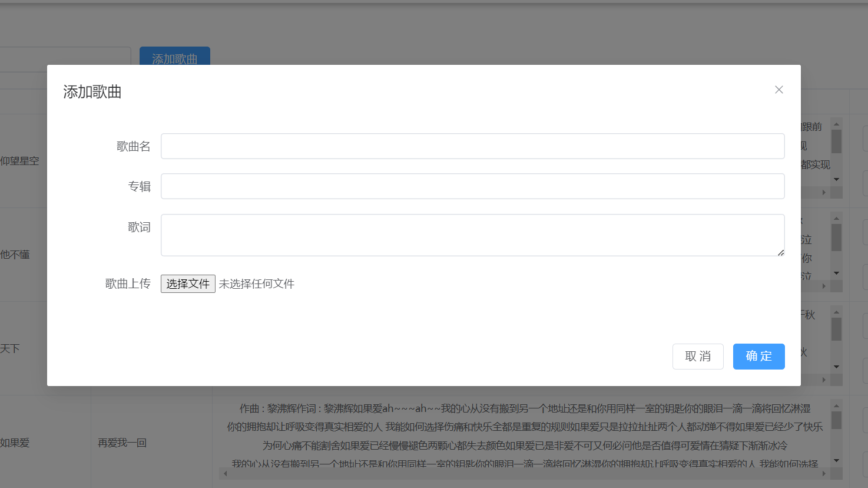The image size is (868, 488).
Task: Click the 仰望星空 song name cell
Action: click(x=19, y=161)
